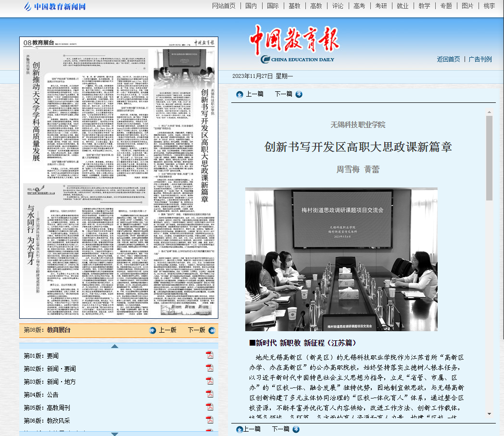Click the 中国教育新闻网 site logo

point(55,6)
